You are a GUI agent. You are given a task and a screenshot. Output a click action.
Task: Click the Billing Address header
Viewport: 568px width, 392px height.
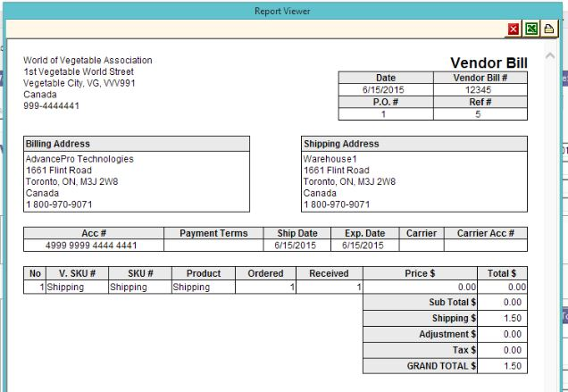coord(59,144)
